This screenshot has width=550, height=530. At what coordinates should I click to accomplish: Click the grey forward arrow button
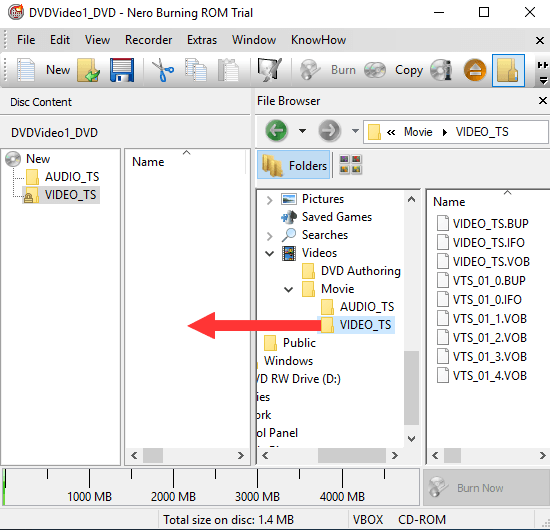pyautogui.click(x=329, y=131)
